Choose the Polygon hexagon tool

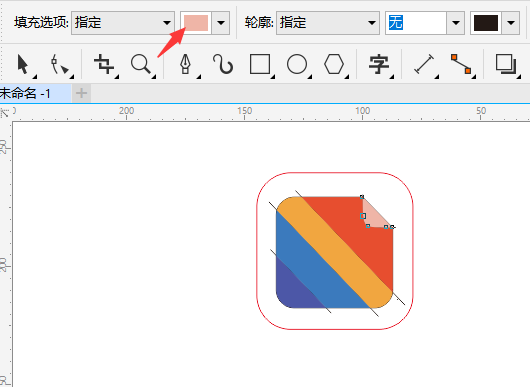click(x=334, y=65)
